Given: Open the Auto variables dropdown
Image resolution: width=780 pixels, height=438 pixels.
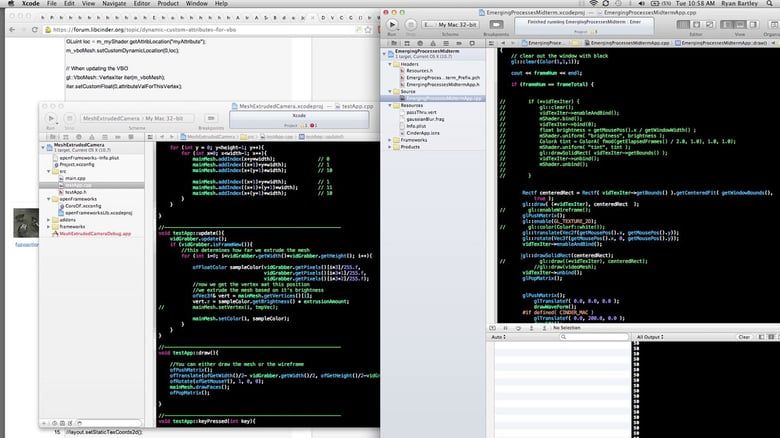Looking at the screenshot, I should pos(498,337).
